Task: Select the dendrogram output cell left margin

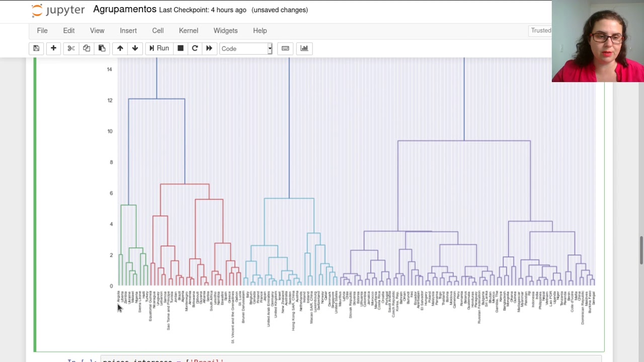Action: pyautogui.click(x=35, y=205)
